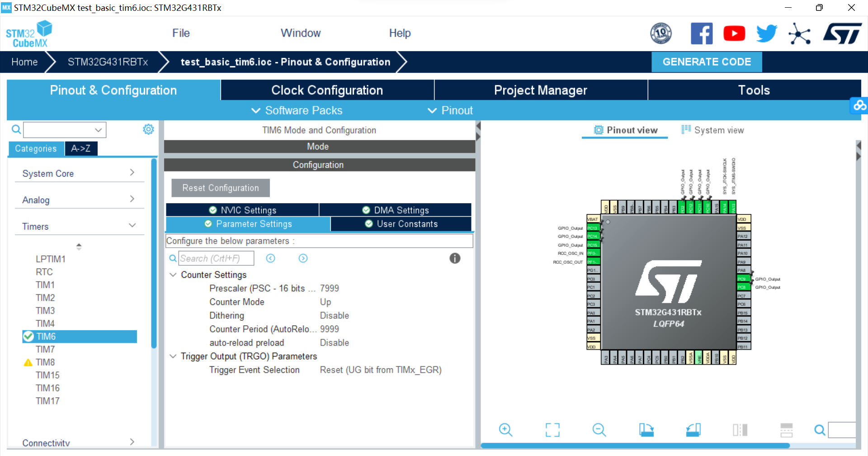The image size is (868, 456).
Task: Click the ST logo icon
Action: point(843,33)
